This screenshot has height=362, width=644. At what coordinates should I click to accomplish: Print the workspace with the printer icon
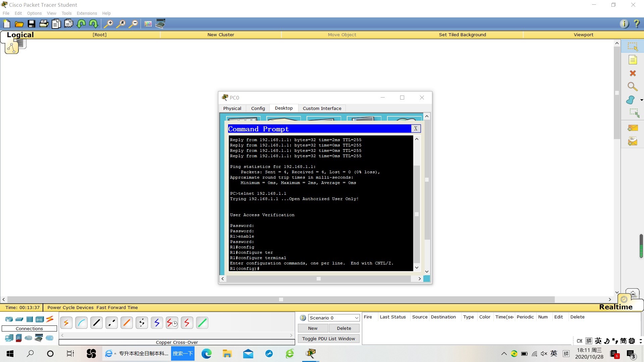point(44,24)
